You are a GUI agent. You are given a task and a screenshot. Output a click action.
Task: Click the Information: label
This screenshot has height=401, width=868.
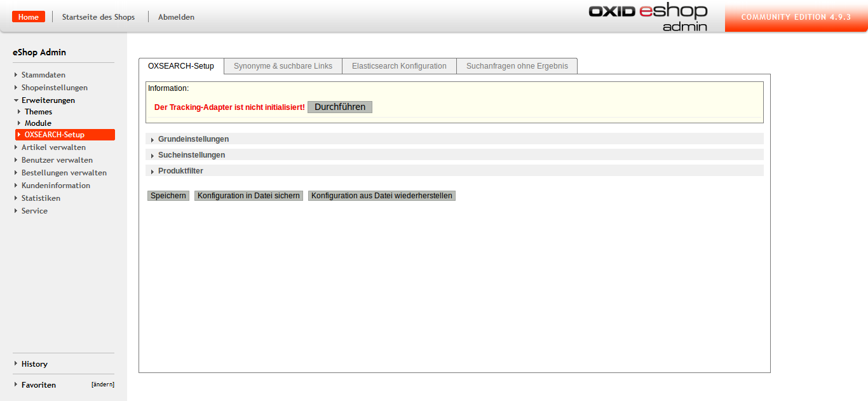(x=168, y=88)
